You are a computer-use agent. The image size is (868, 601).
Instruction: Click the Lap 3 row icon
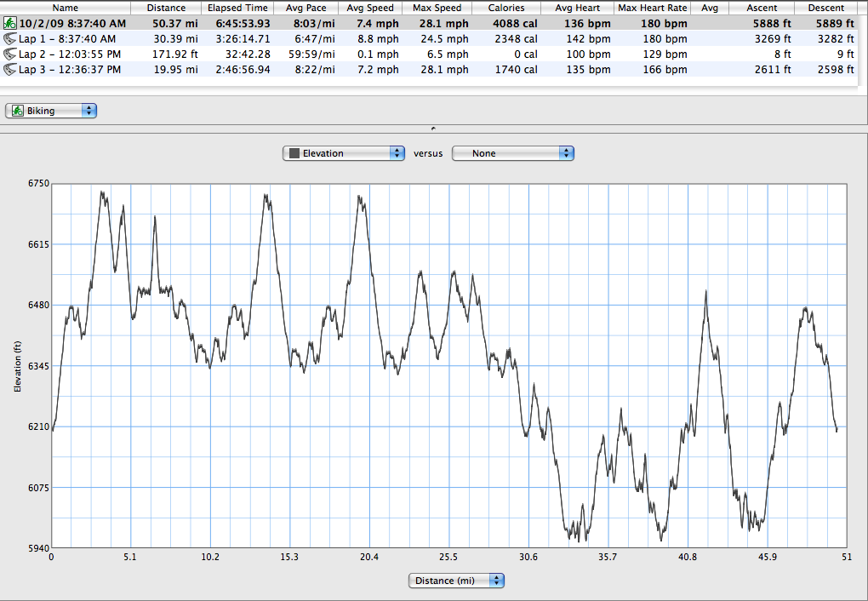9,69
